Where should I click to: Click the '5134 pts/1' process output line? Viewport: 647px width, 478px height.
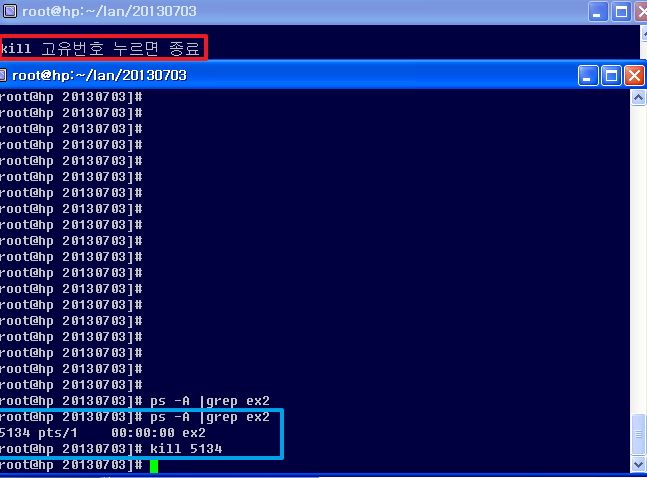tap(102, 433)
